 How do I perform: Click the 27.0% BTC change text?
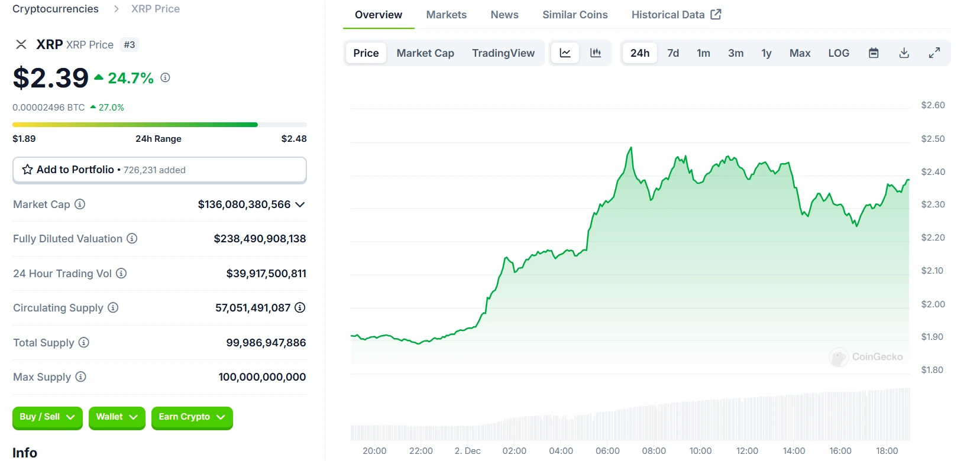point(111,107)
